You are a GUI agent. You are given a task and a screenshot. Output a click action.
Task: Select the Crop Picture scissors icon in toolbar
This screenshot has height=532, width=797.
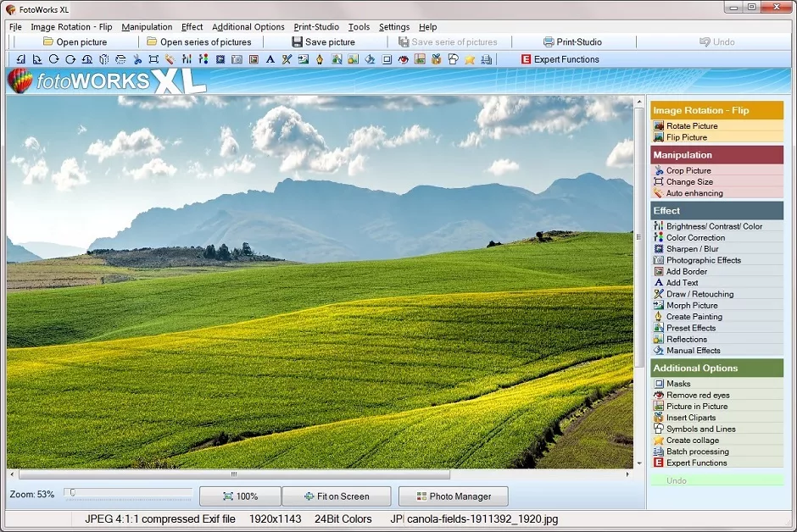(x=138, y=59)
